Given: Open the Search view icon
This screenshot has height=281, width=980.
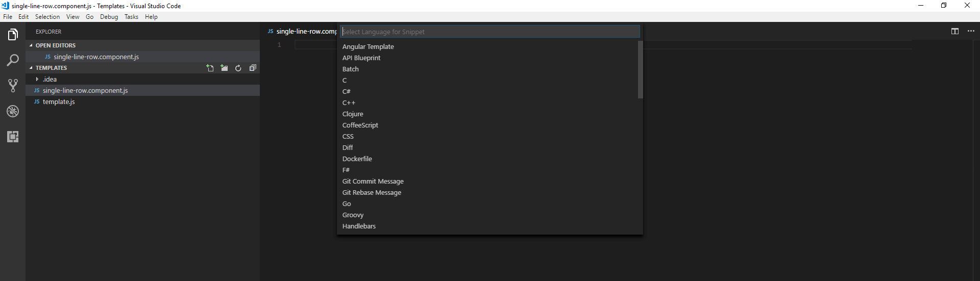Looking at the screenshot, I should (x=13, y=60).
